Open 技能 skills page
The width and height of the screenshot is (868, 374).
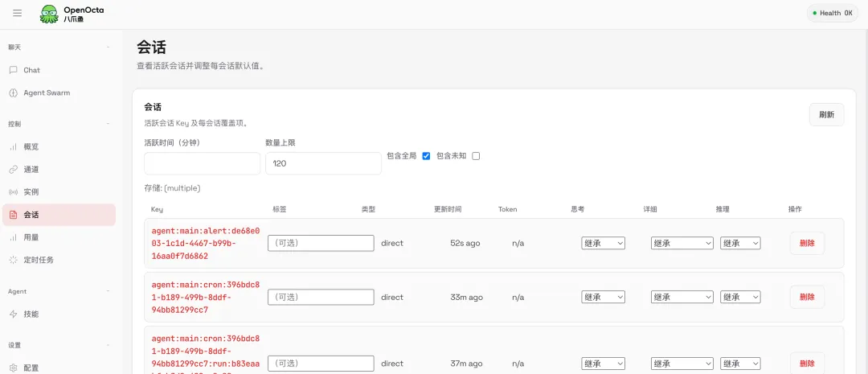(x=31, y=314)
